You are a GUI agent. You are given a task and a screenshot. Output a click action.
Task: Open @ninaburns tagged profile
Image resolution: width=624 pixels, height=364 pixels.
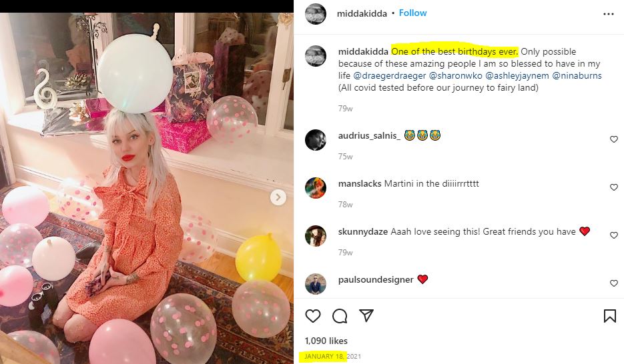click(577, 75)
